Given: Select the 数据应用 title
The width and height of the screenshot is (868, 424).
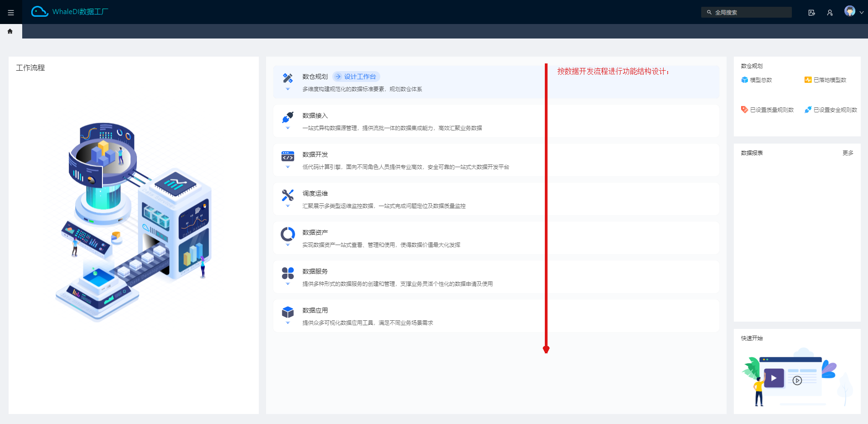Looking at the screenshot, I should tap(315, 310).
